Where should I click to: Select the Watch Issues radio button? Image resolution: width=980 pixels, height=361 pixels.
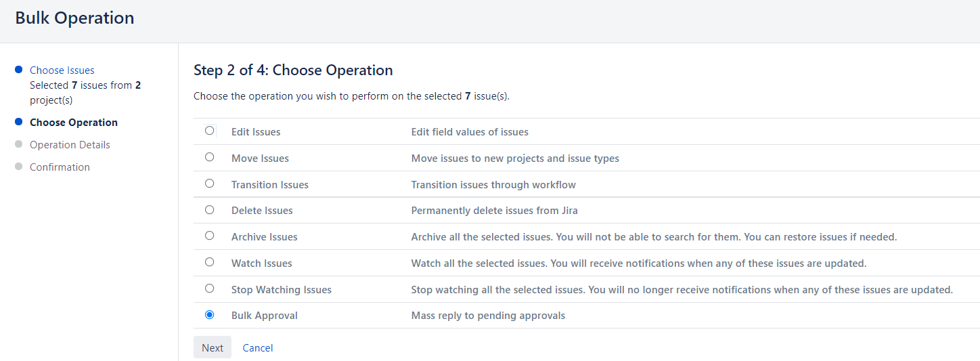[x=209, y=262]
